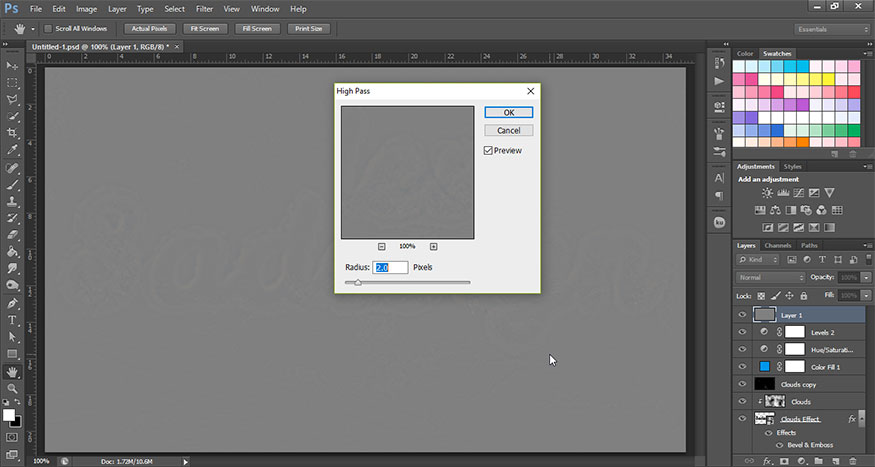Image resolution: width=875 pixels, height=467 pixels.
Task: Select the Zoom tool in the toolbar
Action: tap(13, 388)
